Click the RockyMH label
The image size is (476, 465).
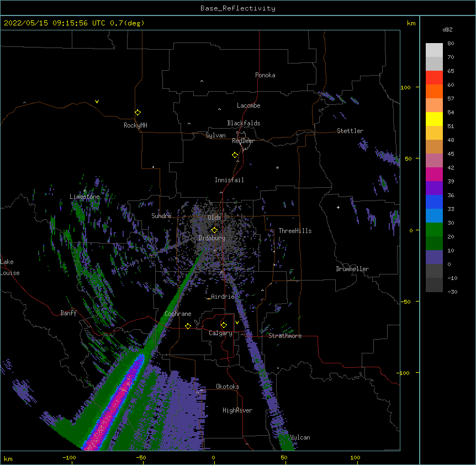coord(135,125)
